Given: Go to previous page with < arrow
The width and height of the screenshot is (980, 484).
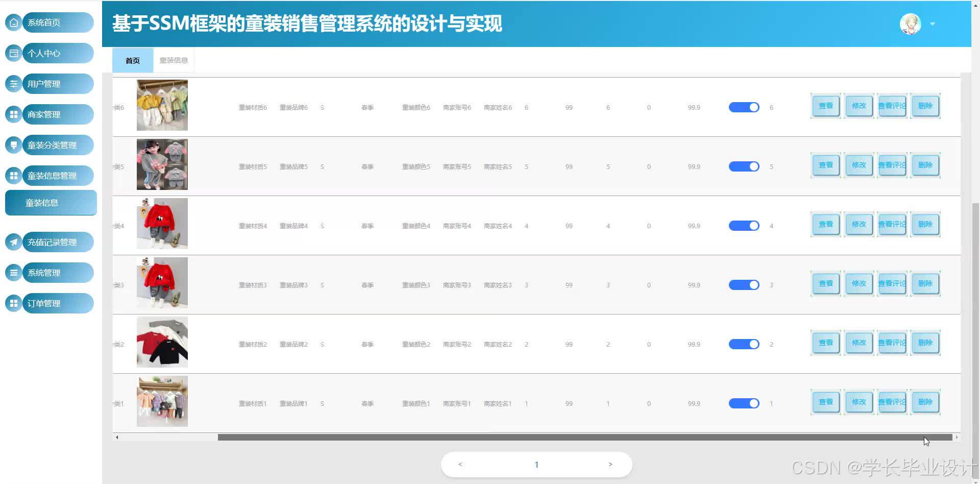Looking at the screenshot, I should [460, 464].
